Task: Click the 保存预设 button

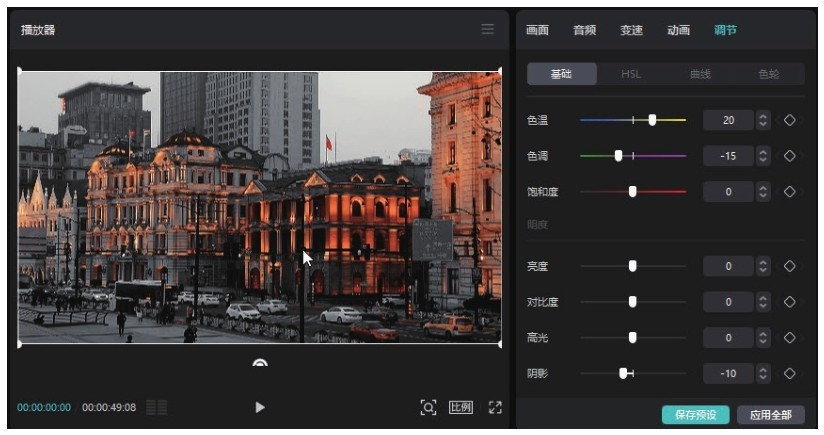Action: coord(695,415)
